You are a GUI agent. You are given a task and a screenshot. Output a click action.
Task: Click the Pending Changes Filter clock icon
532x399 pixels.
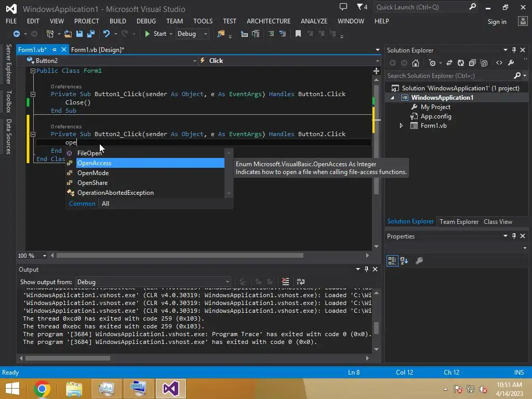click(x=432, y=63)
